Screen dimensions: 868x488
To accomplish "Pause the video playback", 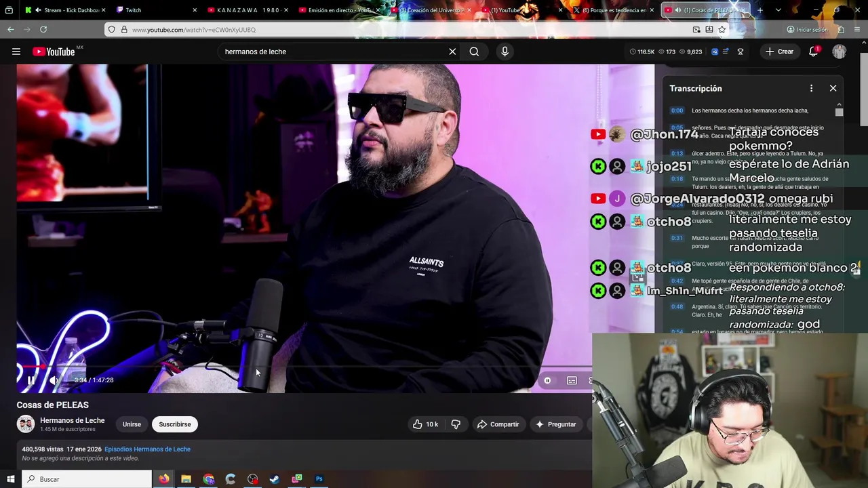I will click(31, 380).
